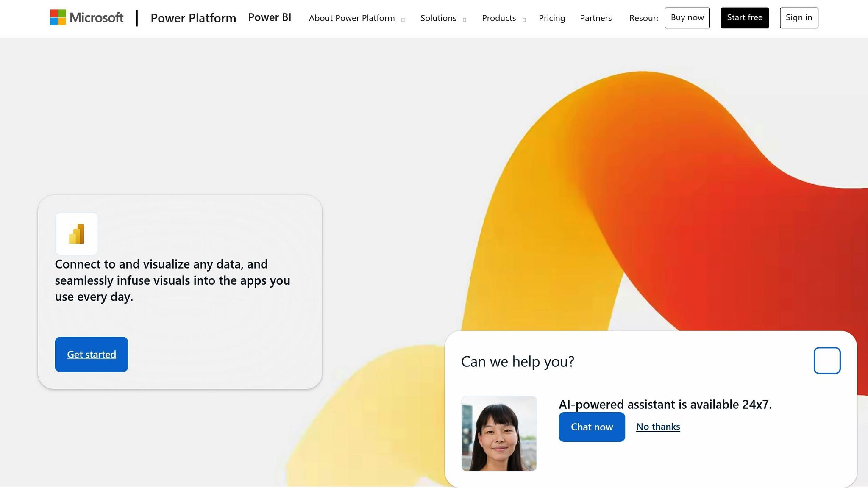Click the AI assistant agent photo
The height and width of the screenshot is (488, 868).
(499, 433)
